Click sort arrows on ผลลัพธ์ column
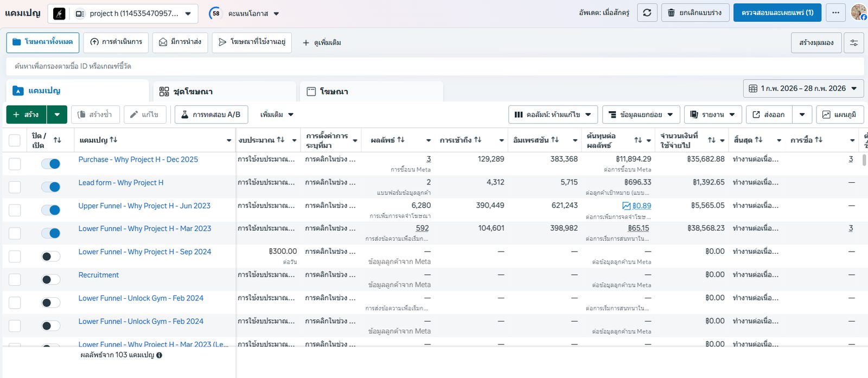Image resolution: width=868 pixels, height=378 pixels. pyautogui.click(x=401, y=139)
